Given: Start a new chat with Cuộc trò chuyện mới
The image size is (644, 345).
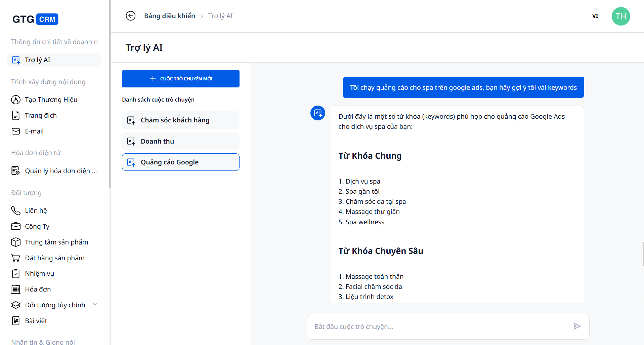Looking at the screenshot, I should coord(180,79).
